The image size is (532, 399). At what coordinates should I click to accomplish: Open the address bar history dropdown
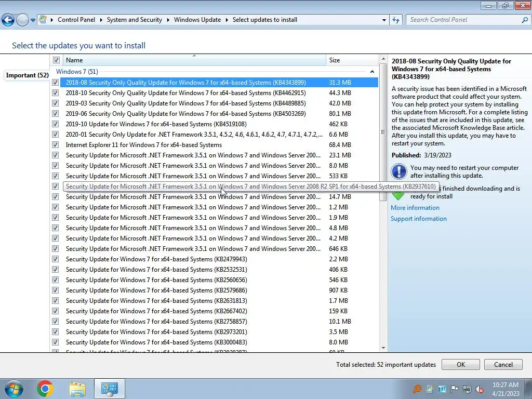click(384, 20)
